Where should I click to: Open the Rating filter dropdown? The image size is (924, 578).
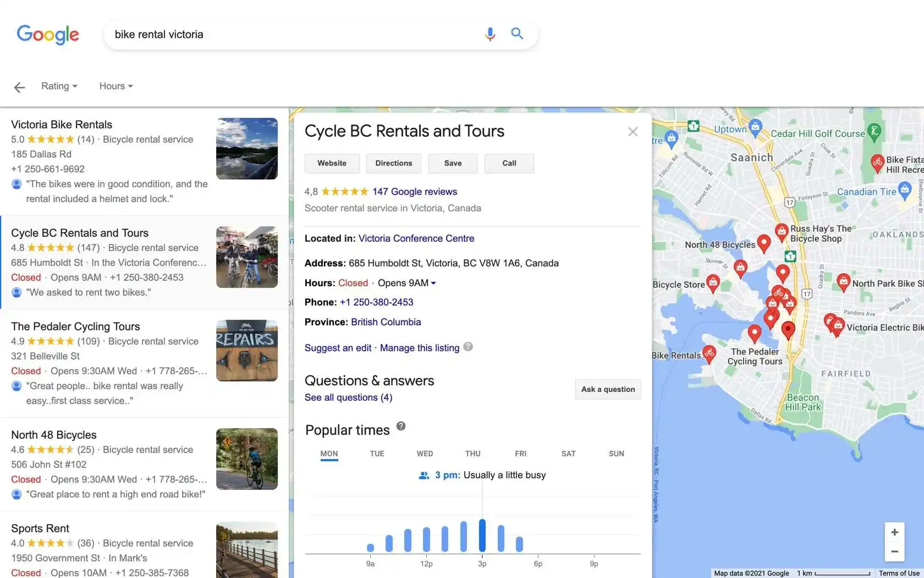pyautogui.click(x=59, y=86)
